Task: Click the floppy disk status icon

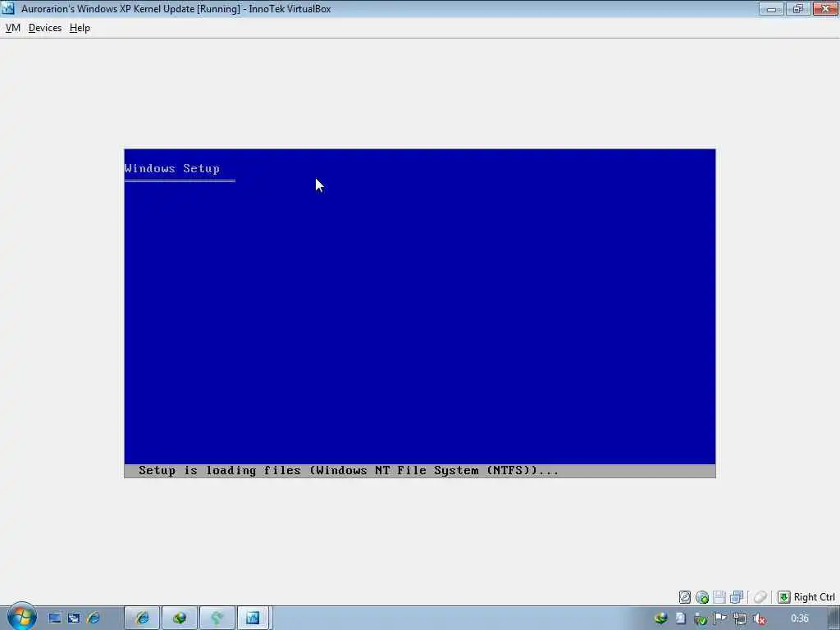Action: pyautogui.click(x=719, y=597)
